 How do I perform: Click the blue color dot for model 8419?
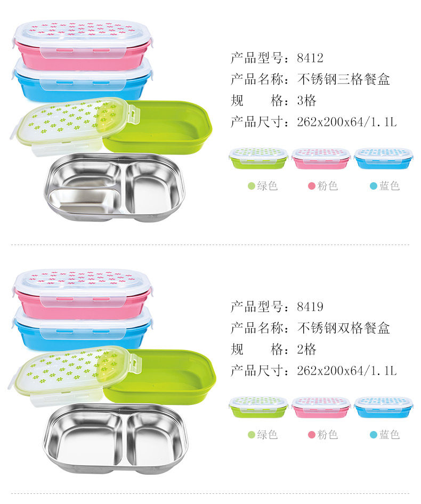pyautogui.click(x=374, y=435)
